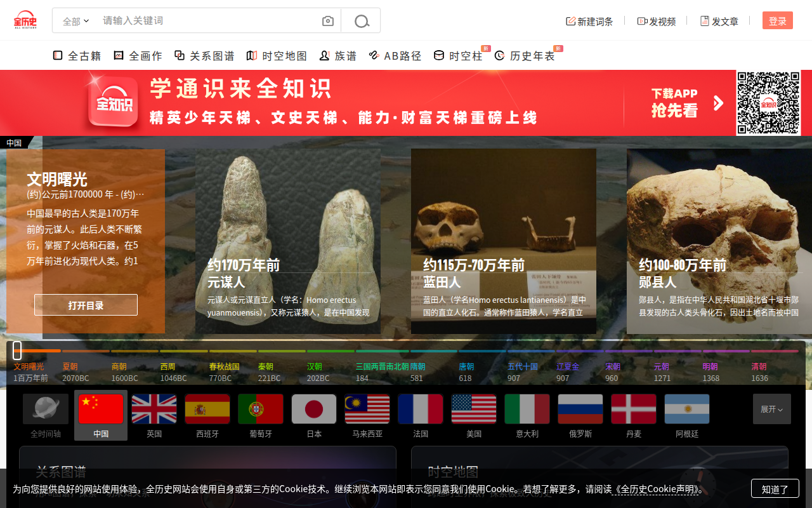The image size is (812, 508).
Task: Select 秦朝 221BC on timeline
Action: (269, 372)
